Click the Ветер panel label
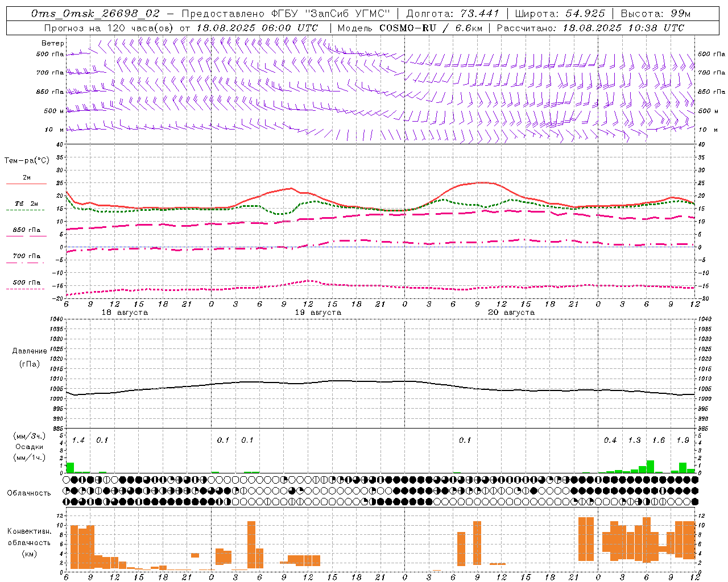 (x=53, y=43)
